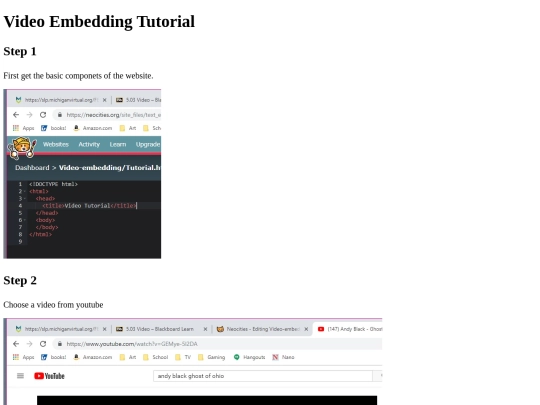Open the Art bookmark folder in Step 1 screenshot
540x405 pixels.
[x=128, y=128]
